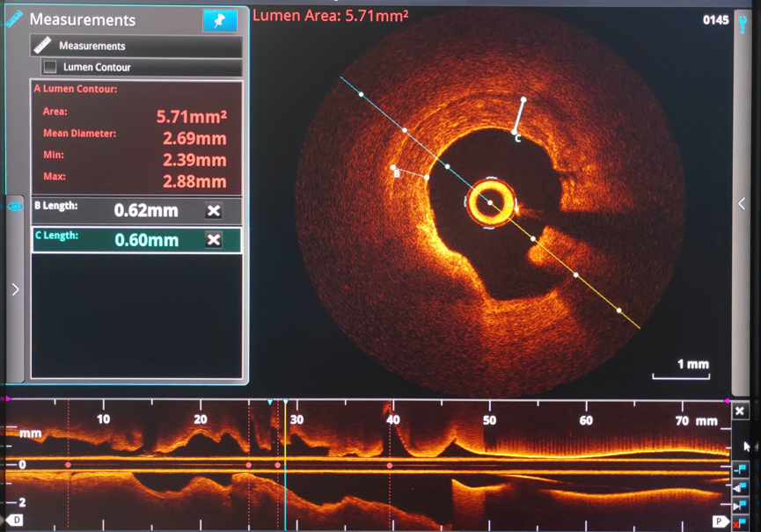Close the longitudinal view with X icon
761x532 pixels.
[x=740, y=412]
